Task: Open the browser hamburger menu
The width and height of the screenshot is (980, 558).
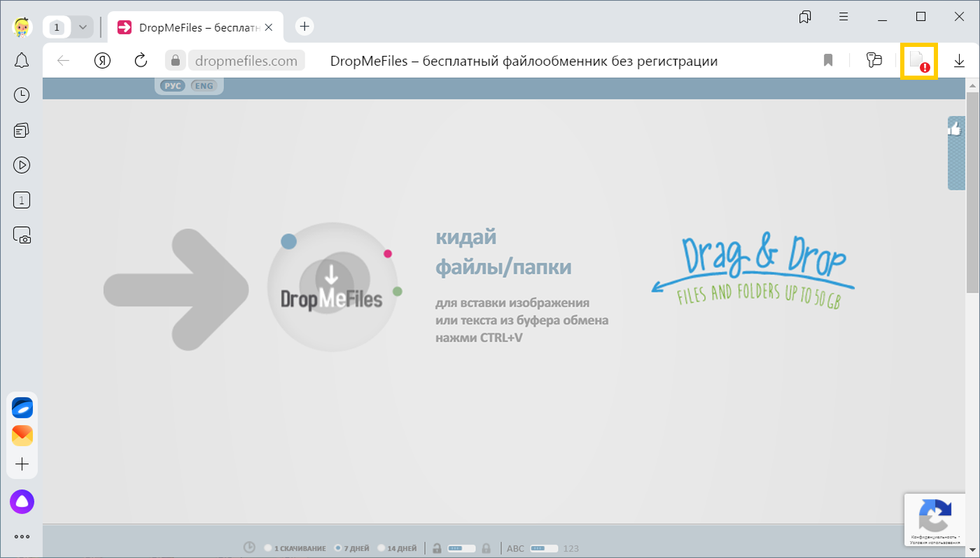Action: 844,16
